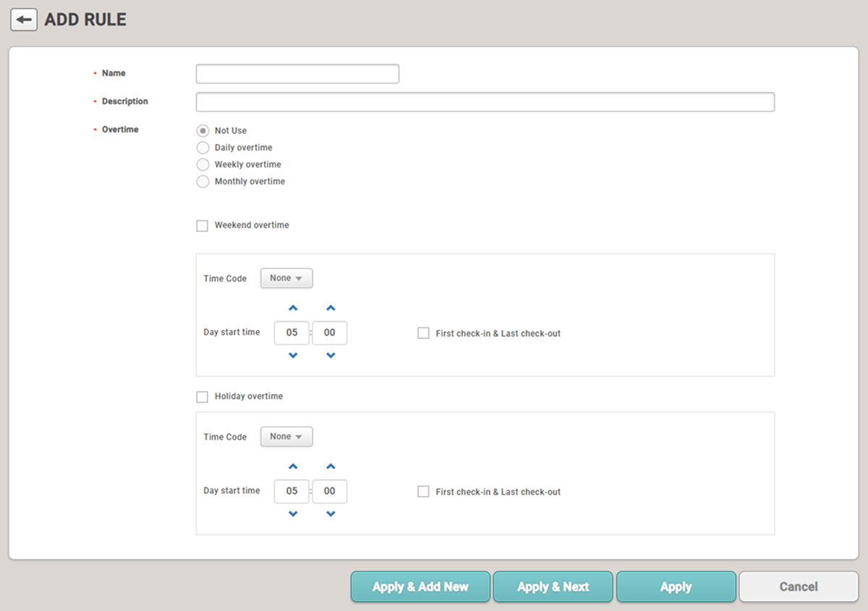Open the weekend Time Code dropdown
The height and width of the screenshot is (611, 868).
pos(286,278)
